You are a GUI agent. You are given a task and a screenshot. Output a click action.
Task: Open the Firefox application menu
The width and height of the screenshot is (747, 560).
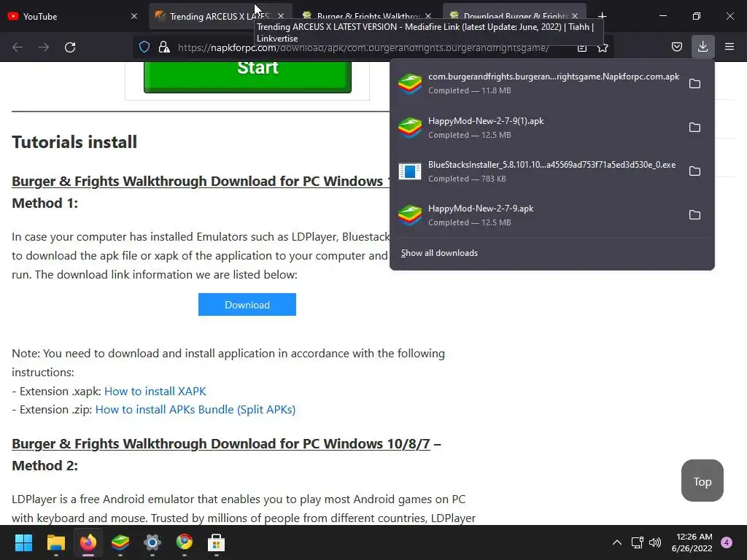[729, 47]
